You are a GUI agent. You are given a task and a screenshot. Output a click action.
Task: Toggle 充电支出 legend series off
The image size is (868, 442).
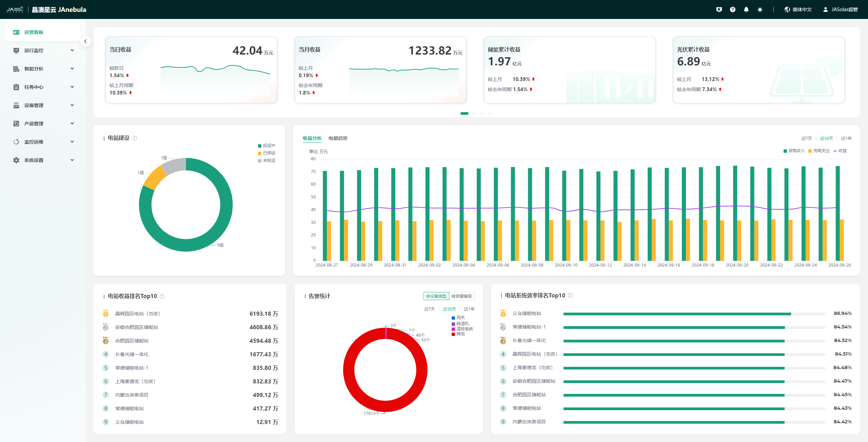pos(818,151)
